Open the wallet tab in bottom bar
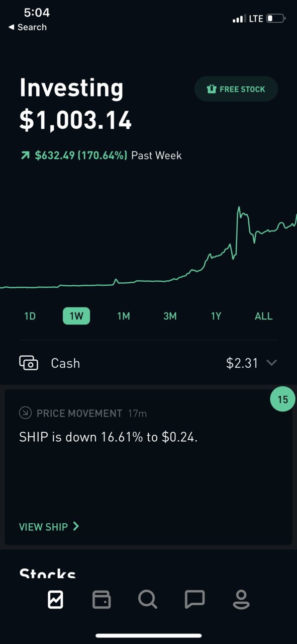 coord(102,599)
